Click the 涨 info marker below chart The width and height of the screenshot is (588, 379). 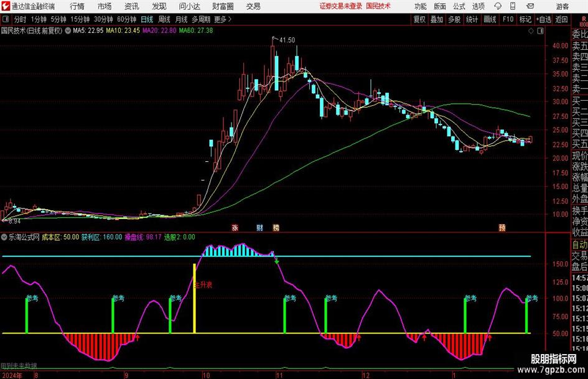tap(235, 227)
